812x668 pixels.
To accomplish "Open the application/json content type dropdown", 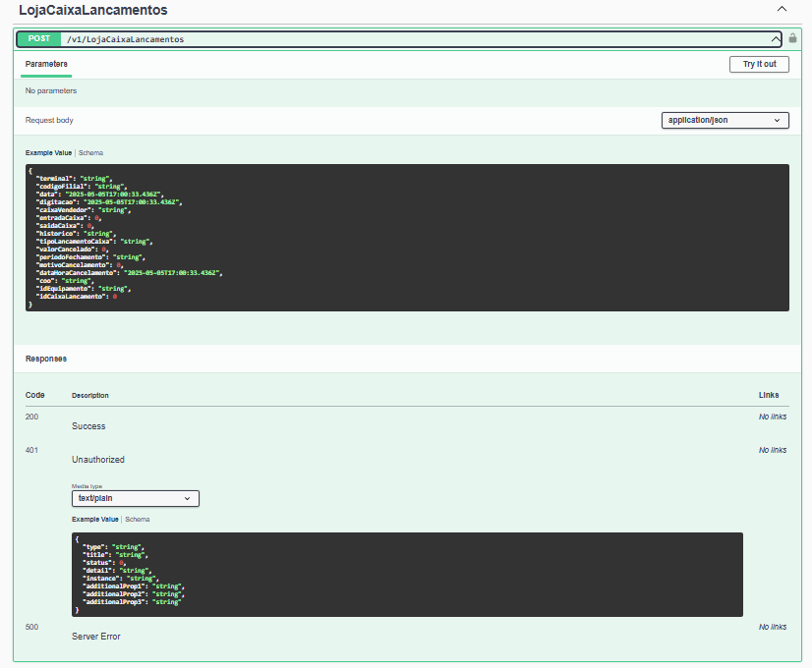I will (725, 120).
